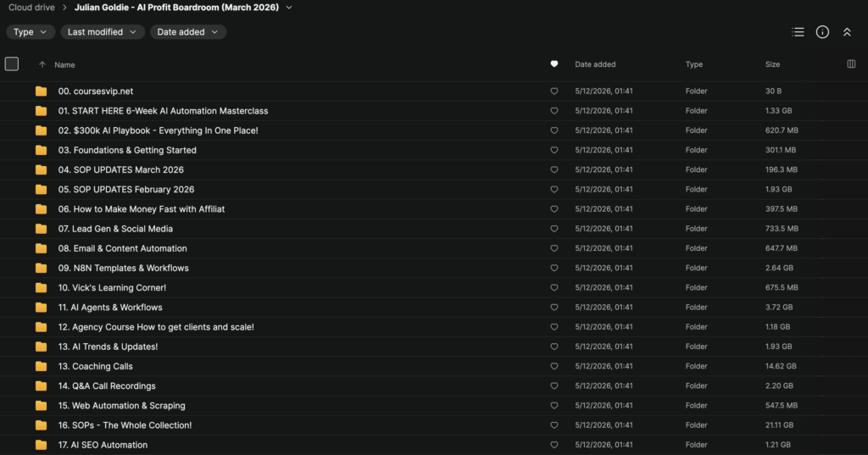The height and width of the screenshot is (455, 868).
Task: Click folder icon for 09. N8N Templates & Workflows
Action: (41, 268)
